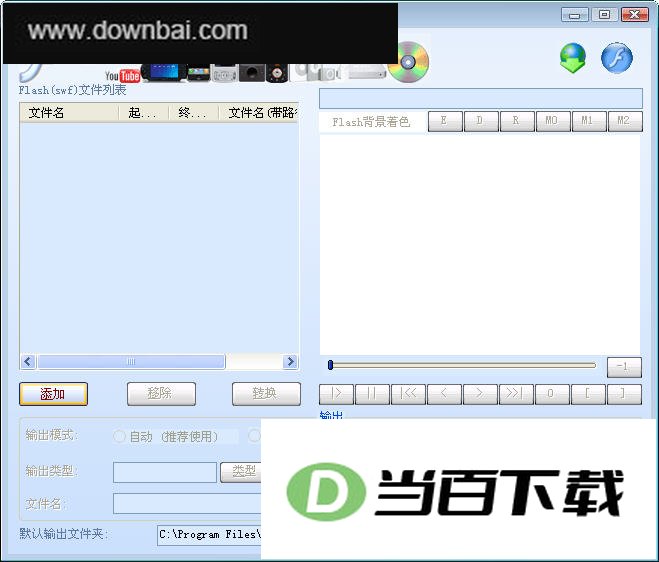This screenshot has height=562, width=659.
Task: Click the 0 playback button
Action: click(552, 394)
